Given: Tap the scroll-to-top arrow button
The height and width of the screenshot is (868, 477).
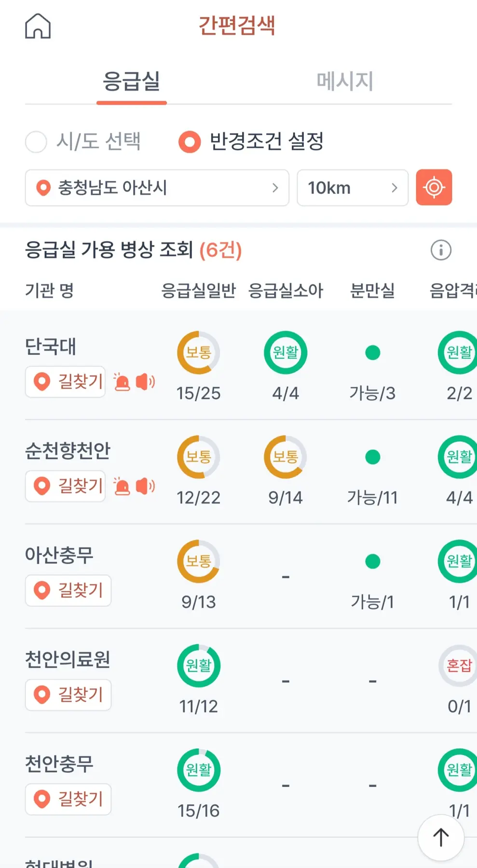Looking at the screenshot, I should pos(440,837).
